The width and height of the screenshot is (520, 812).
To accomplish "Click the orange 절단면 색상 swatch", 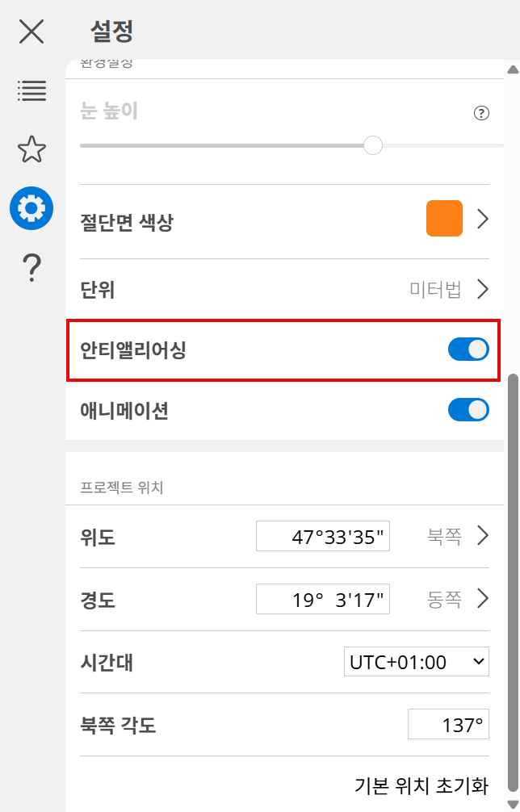I will (444, 219).
